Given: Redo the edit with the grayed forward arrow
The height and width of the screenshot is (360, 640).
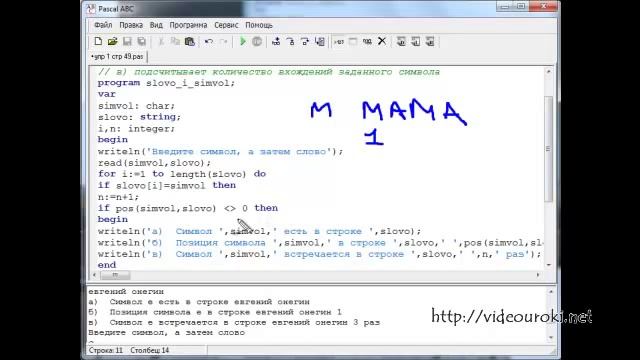Looking at the screenshot, I should [223, 41].
